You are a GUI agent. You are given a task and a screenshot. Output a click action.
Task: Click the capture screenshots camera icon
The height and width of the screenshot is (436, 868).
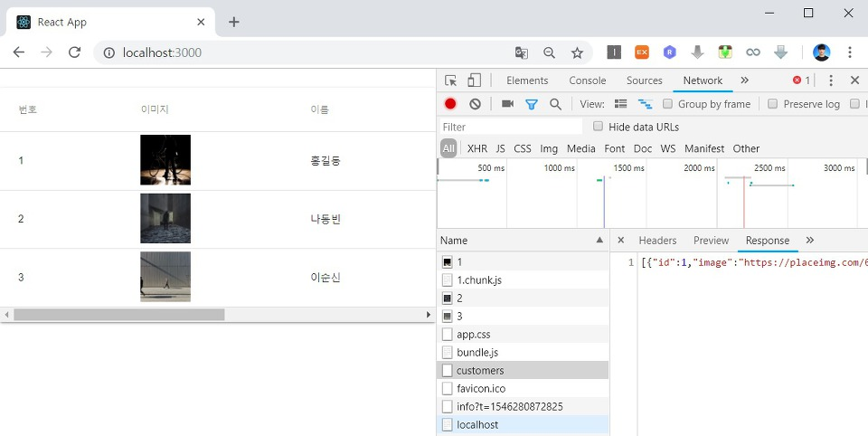tap(507, 104)
